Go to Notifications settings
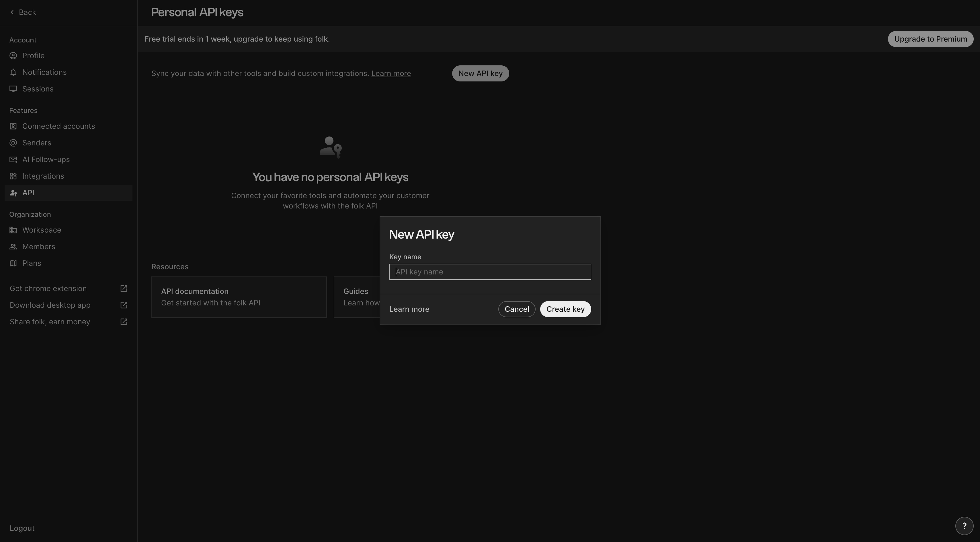 click(69, 72)
